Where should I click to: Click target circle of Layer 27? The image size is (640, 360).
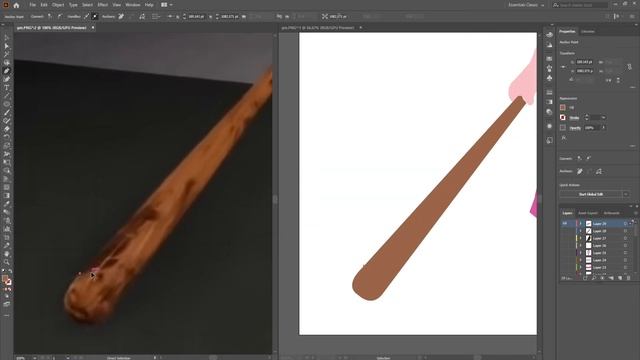click(x=625, y=238)
